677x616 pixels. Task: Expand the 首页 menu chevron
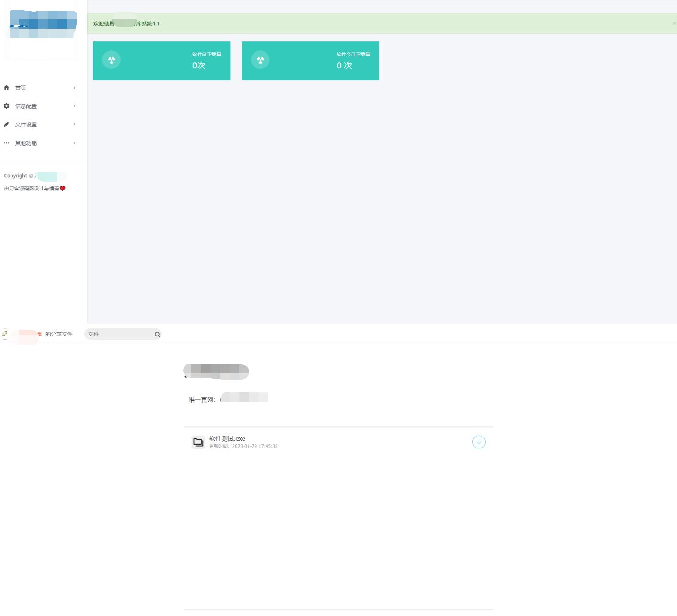tap(74, 88)
